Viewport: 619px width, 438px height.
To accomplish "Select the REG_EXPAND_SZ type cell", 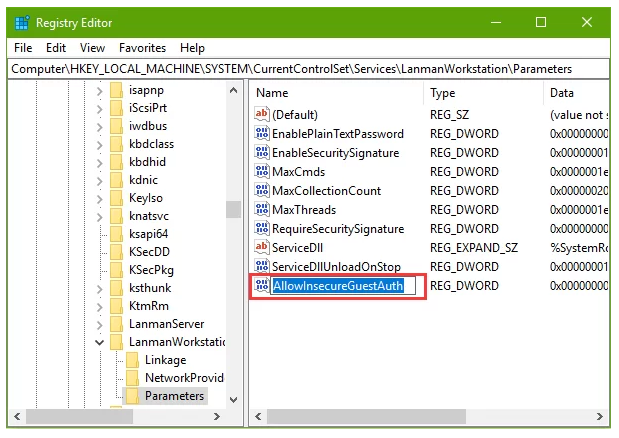I will click(473, 248).
